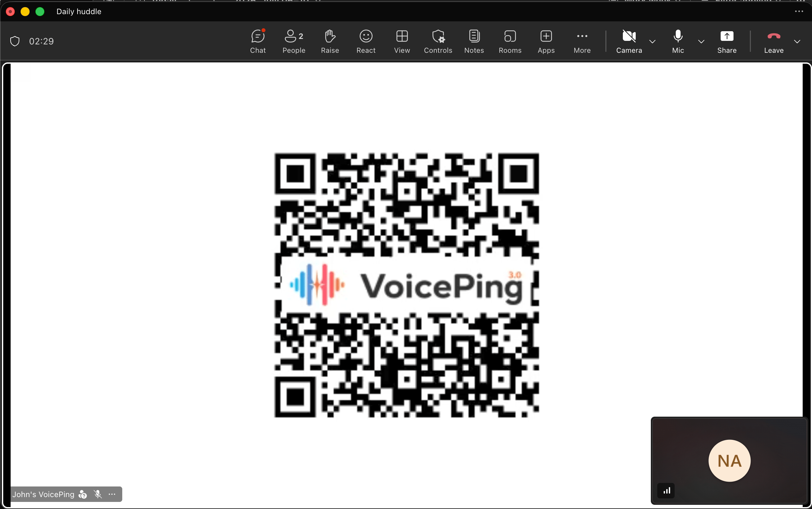Open title bar ellipsis menu

[799, 12]
